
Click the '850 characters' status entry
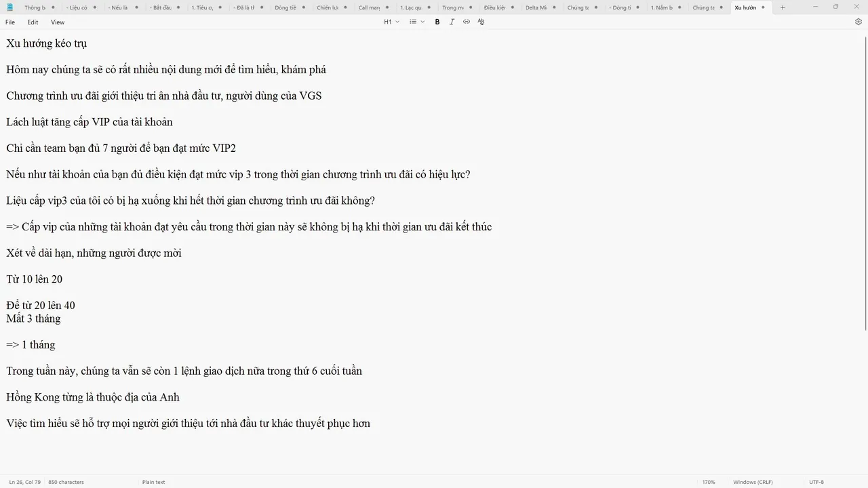tap(66, 482)
